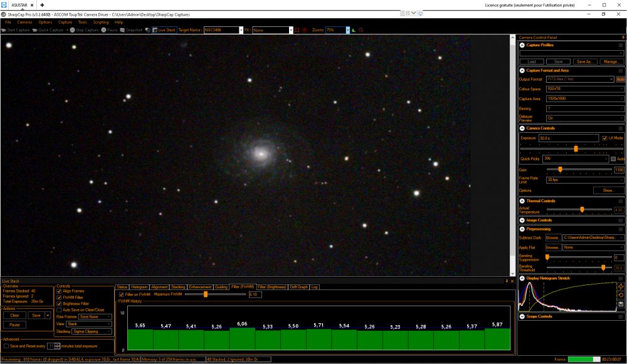Open the Target Name dropdown
Screen dimensions: 627x364
point(241,30)
